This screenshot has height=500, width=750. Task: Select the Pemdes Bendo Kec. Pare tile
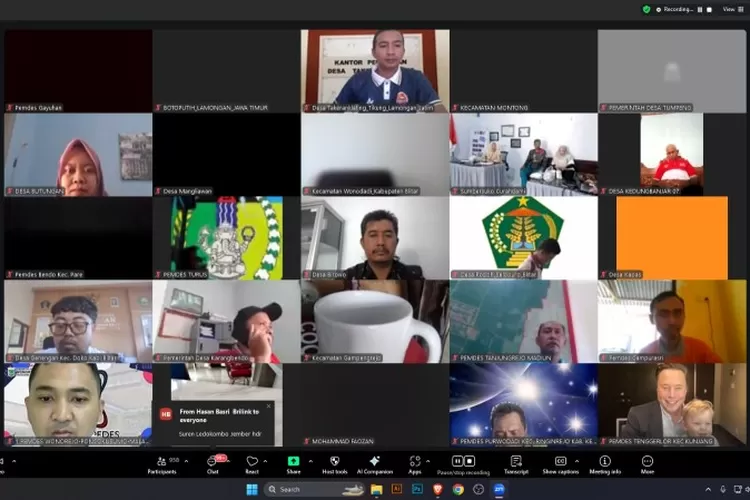(78, 238)
